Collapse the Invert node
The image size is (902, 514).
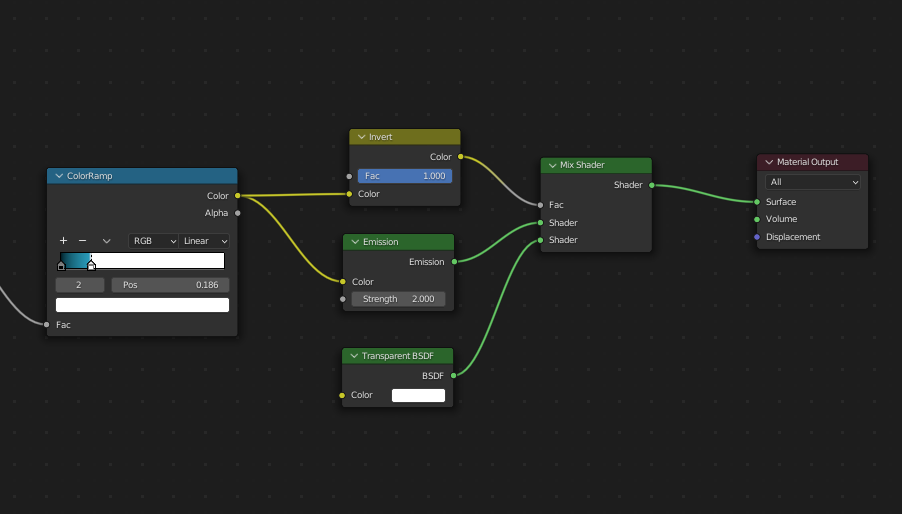(361, 137)
